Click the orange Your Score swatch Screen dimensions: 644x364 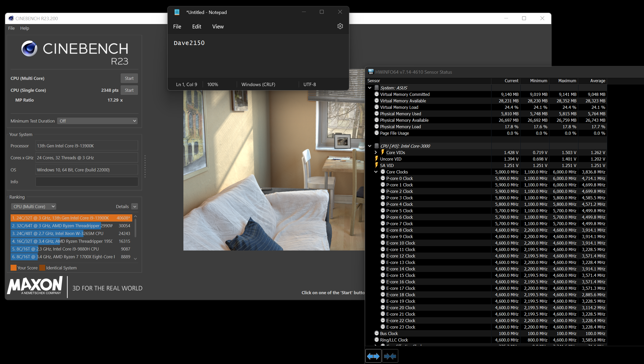pyautogui.click(x=13, y=268)
